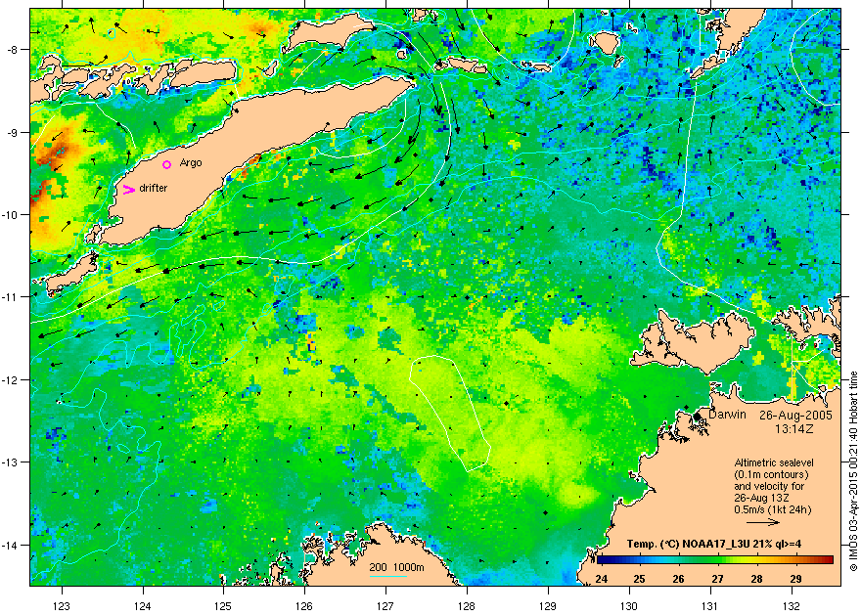Click the color scale value 26

coord(679,579)
